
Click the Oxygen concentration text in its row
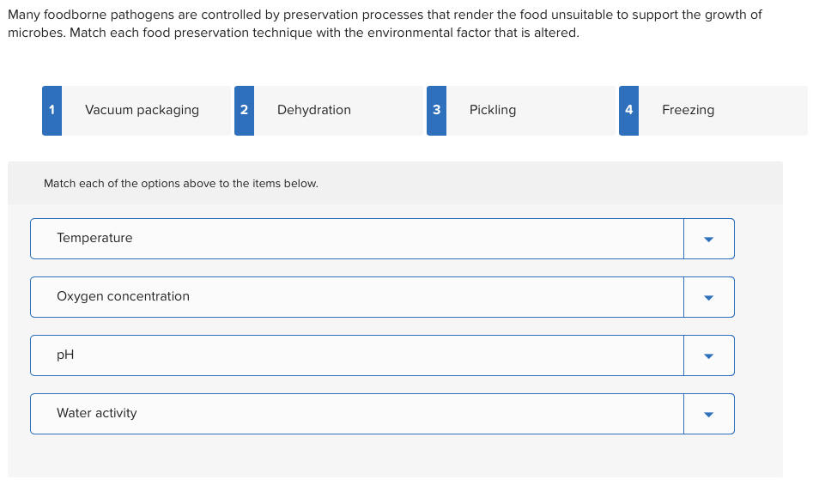(123, 296)
